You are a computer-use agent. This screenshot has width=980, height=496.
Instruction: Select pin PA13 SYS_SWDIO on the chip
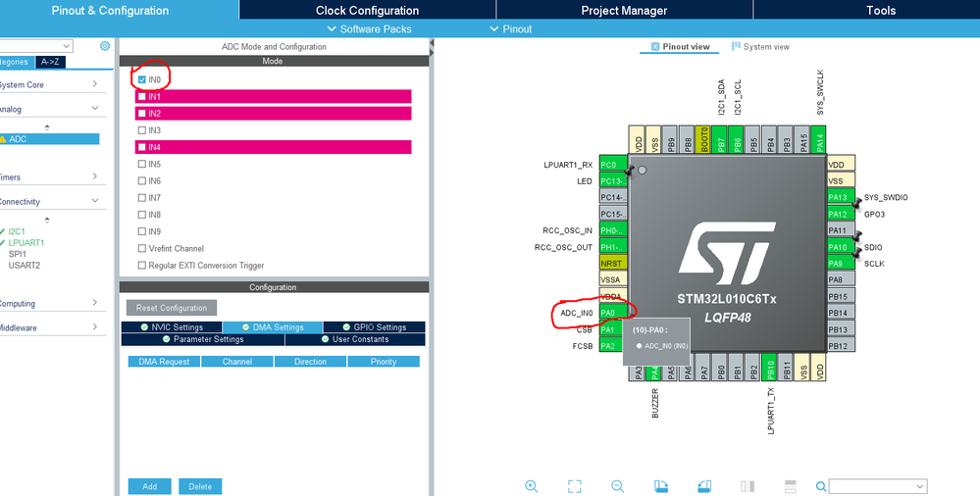841,197
